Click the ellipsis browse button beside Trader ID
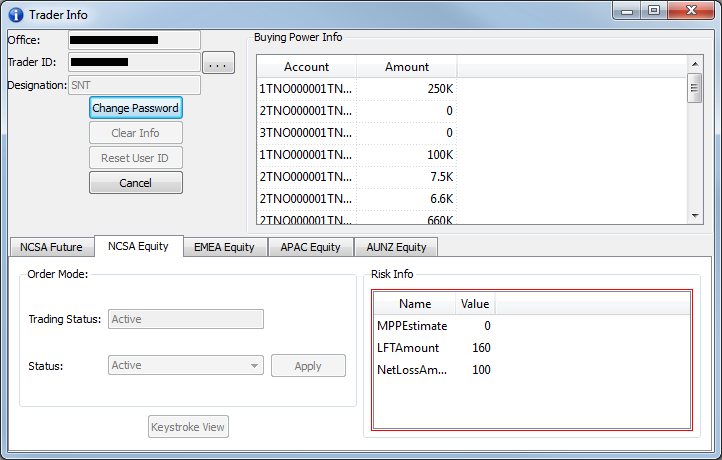Image resolution: width=722 pixels, height=460 pixels. (218, 64)
